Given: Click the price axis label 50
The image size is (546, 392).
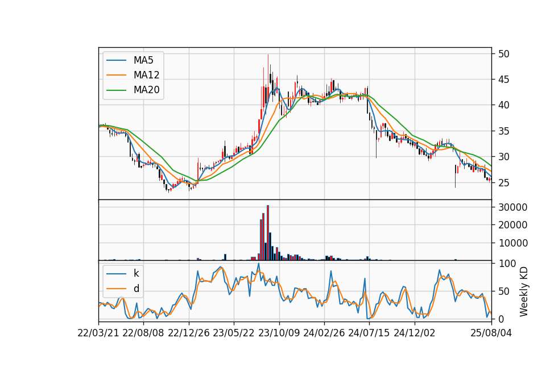Looking at the screenshot, I should point(503,54).
